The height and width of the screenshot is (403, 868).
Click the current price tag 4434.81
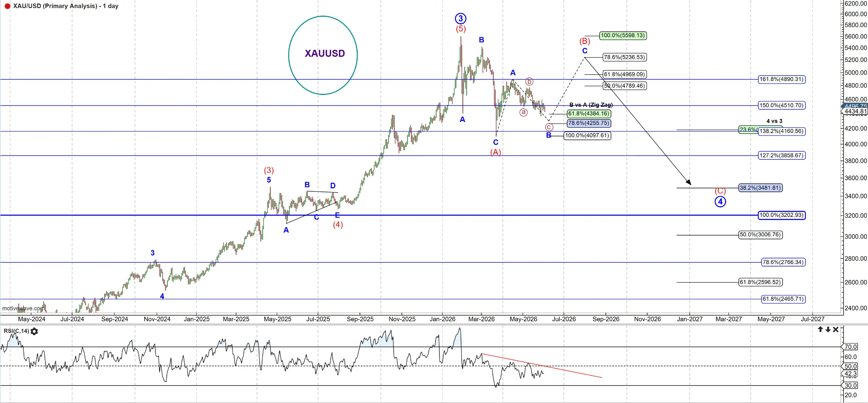pos(855,111)
